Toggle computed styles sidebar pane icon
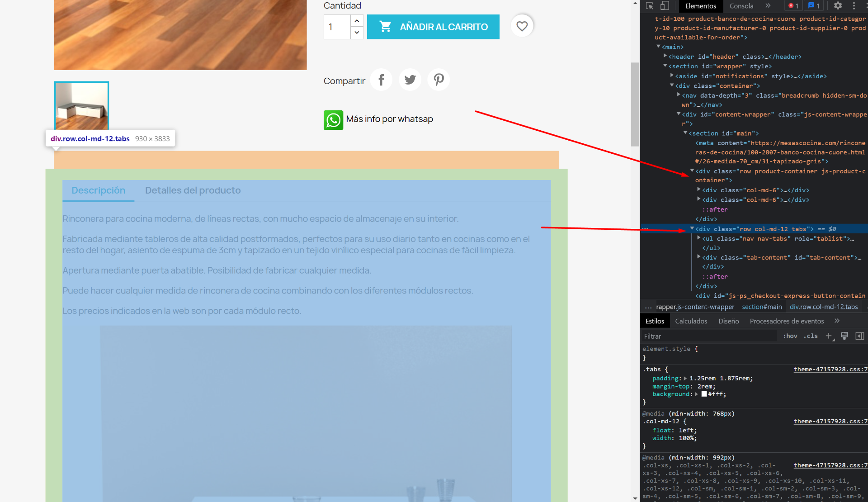The image size is (868, 502). 859,336
